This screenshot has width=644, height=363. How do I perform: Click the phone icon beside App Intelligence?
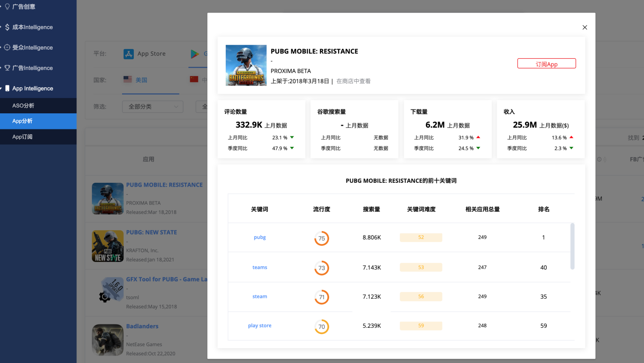pos(7,88)
